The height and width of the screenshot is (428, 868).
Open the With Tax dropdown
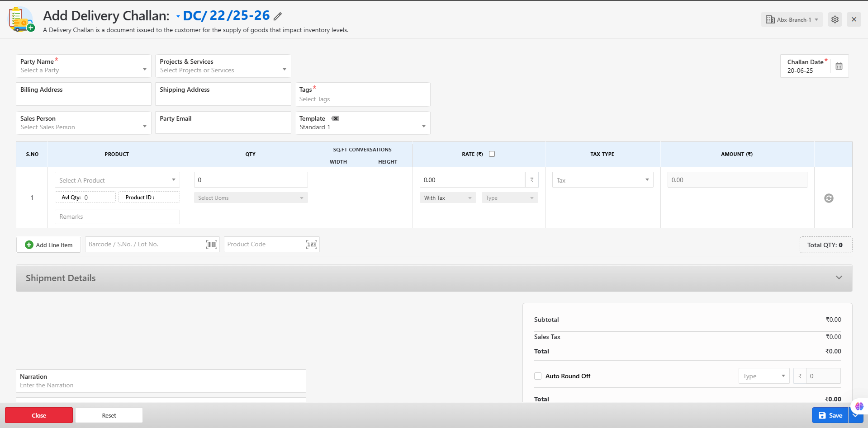click(x=447, y=198)
